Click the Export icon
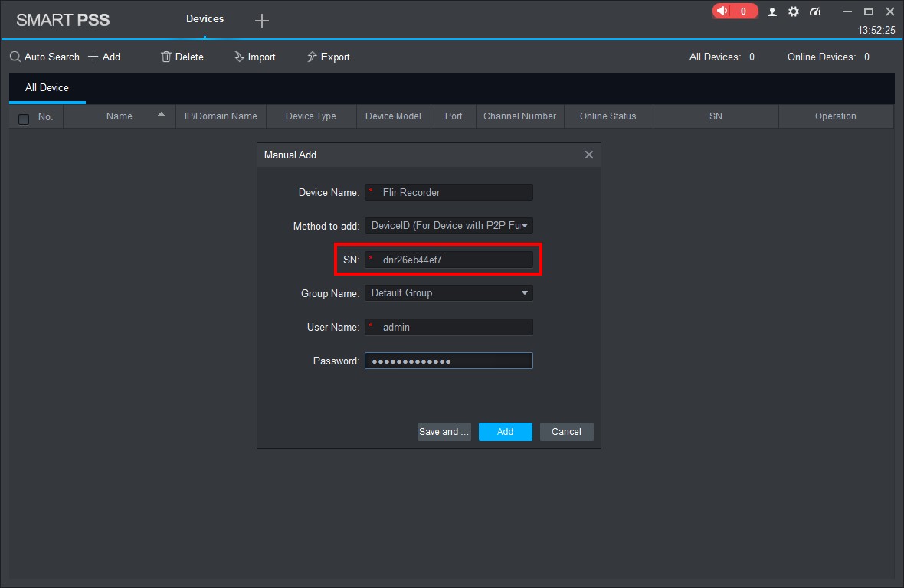Screen dimensions: 904x588 coord(312,57)
